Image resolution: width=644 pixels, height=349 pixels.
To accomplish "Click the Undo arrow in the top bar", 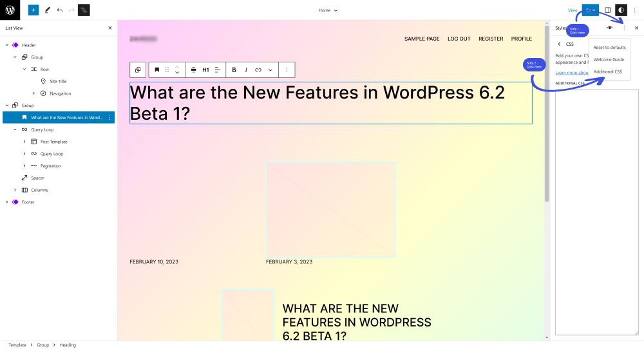I will click(59, 10).
